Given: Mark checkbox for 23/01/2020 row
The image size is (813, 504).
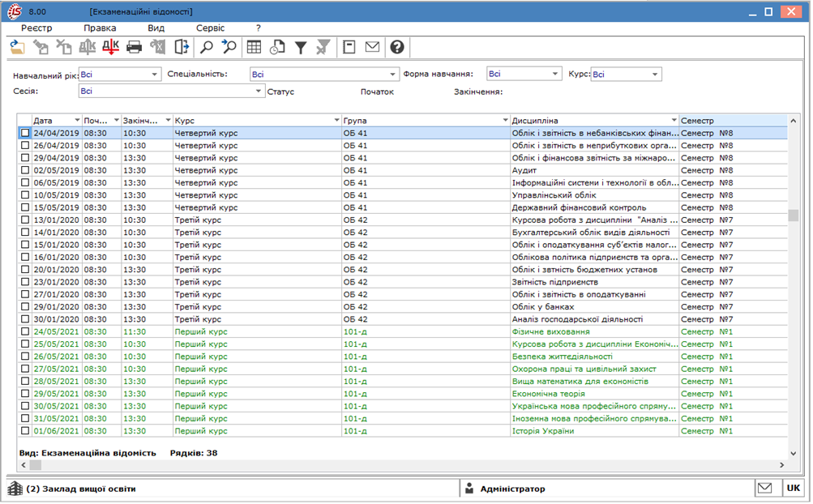Looking at the screenshot, I should [x=25, y=282].
